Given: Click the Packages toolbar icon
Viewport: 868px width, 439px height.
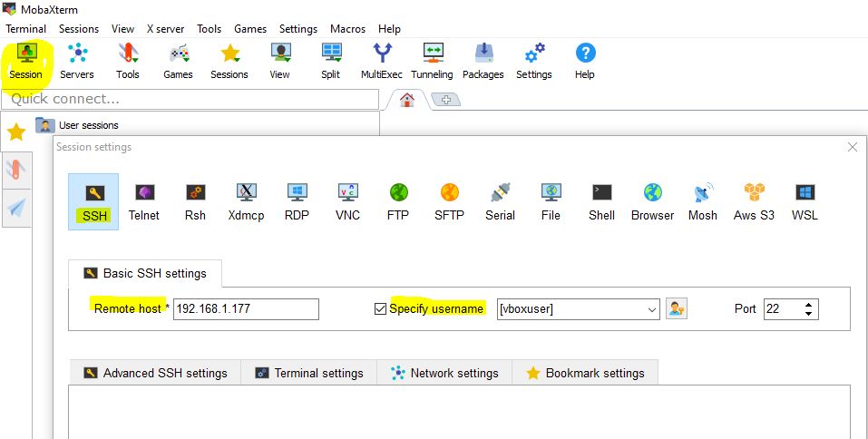Looking at the screenshot, I should pyautogui.click(x=483, y=60).
